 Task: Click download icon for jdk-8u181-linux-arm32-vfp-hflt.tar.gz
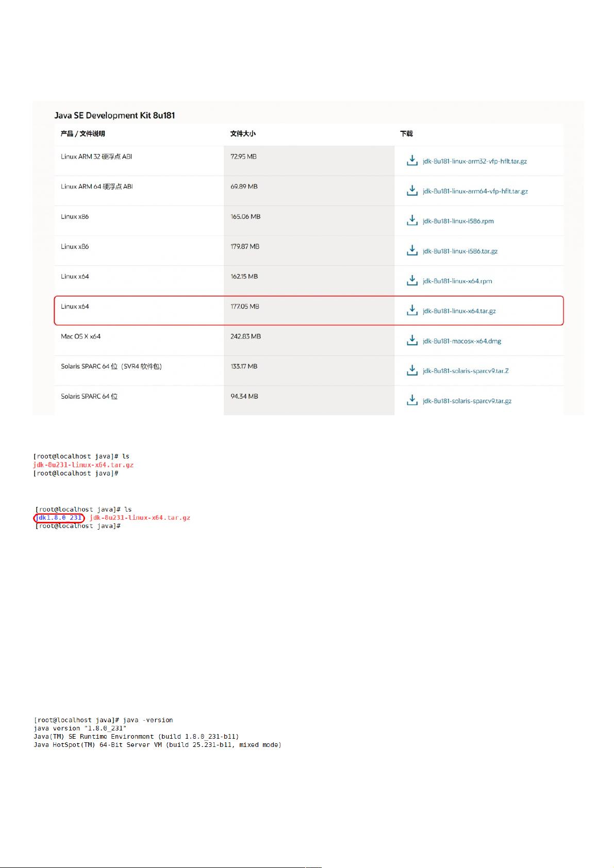click(x=412, y=161)
